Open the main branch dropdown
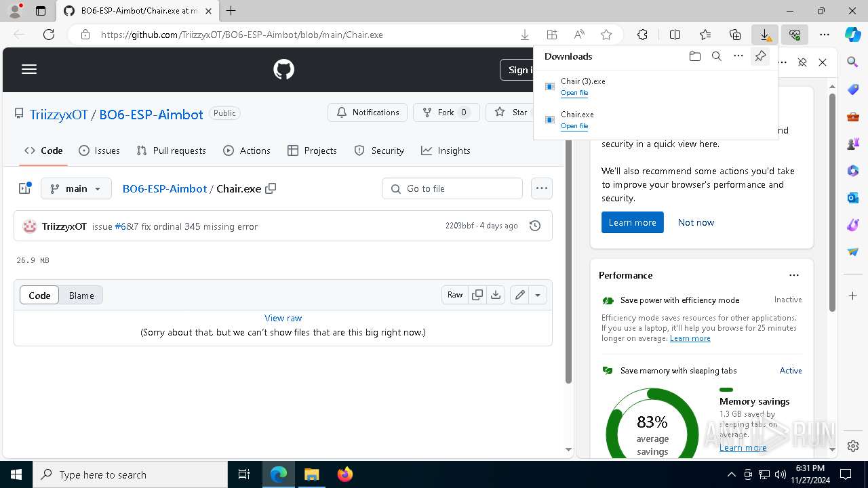 (76, 188)
